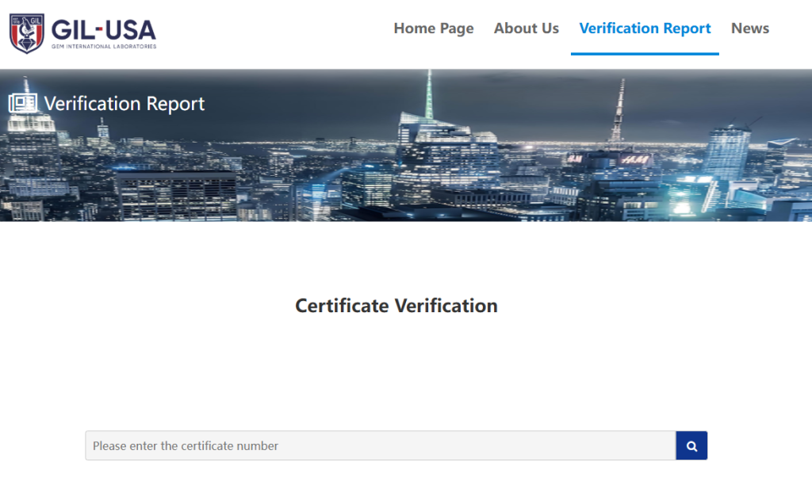The image size is (812, 504).
Task: Click the GIL shield emblem logo
Action: tap(26, 33)
